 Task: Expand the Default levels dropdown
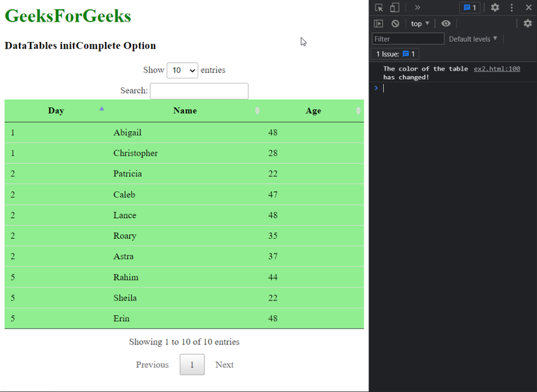point(473,38)
